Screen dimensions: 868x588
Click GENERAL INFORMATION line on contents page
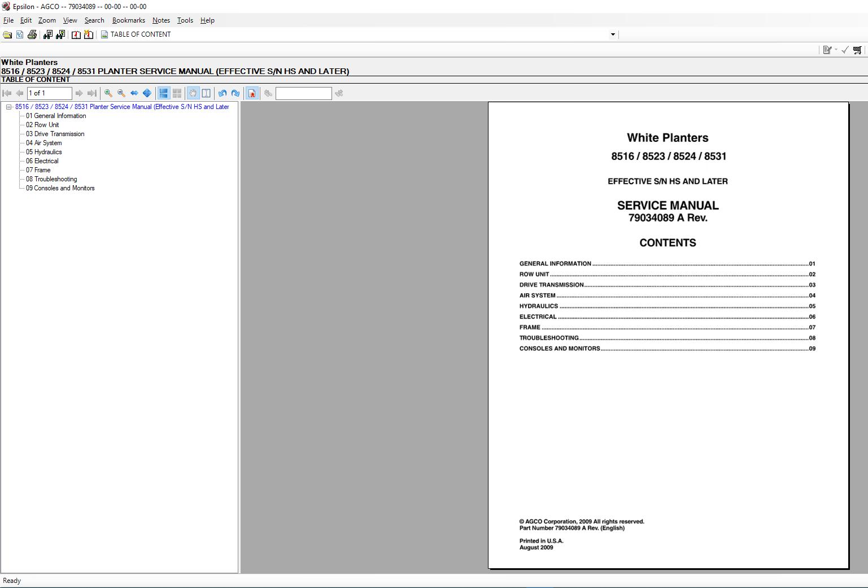[668, 264]
